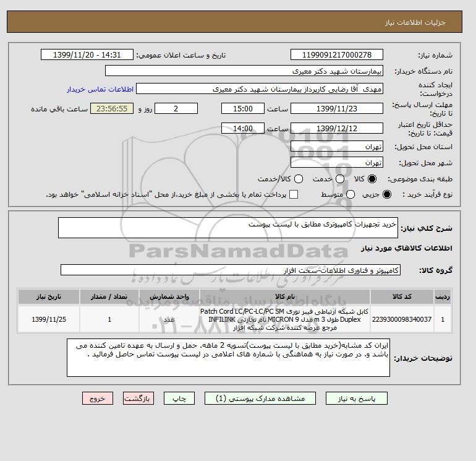Click the countdown timer 23:56:55
Viewport: 476px width, 461px height.
(x=112, y=108)
